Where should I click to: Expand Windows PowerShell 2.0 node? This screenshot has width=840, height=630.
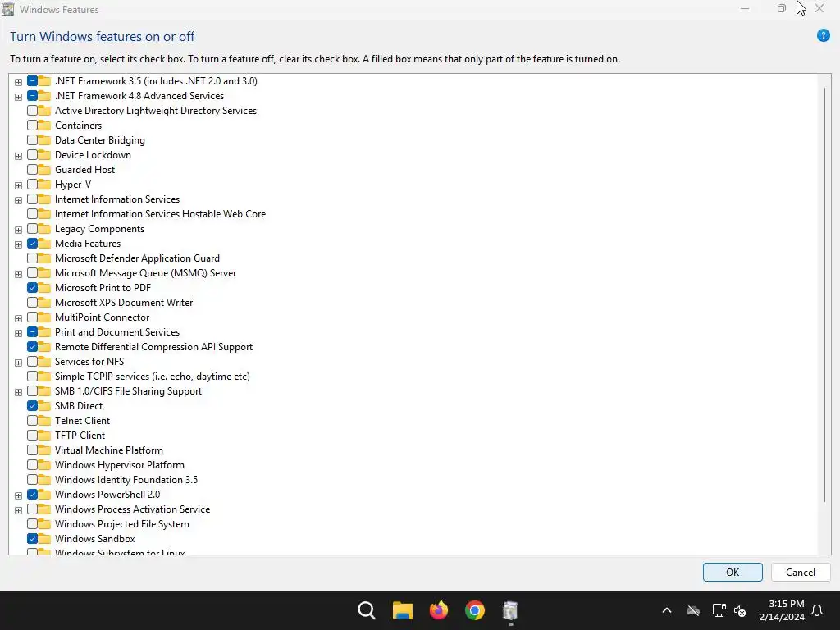point(18,495)
